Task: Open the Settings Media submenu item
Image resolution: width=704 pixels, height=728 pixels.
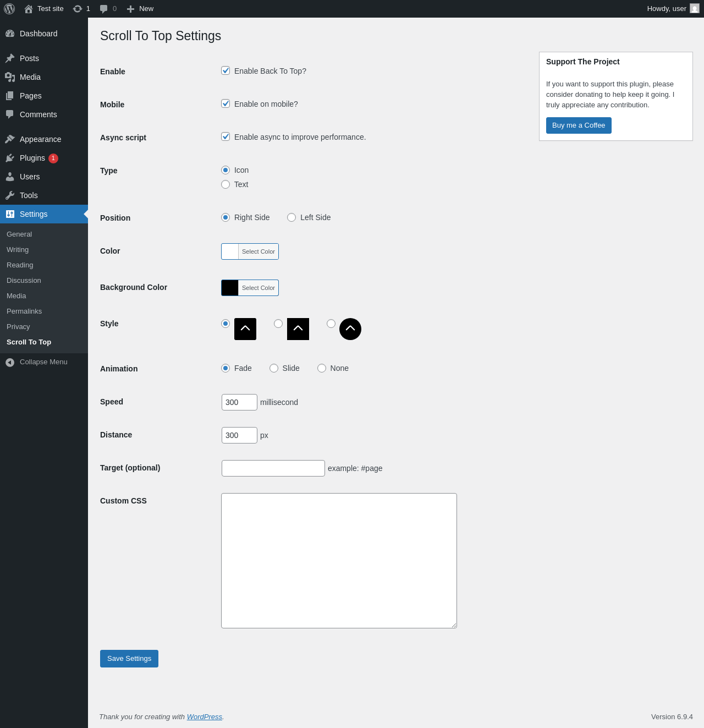Action: [x=16, y=296]
